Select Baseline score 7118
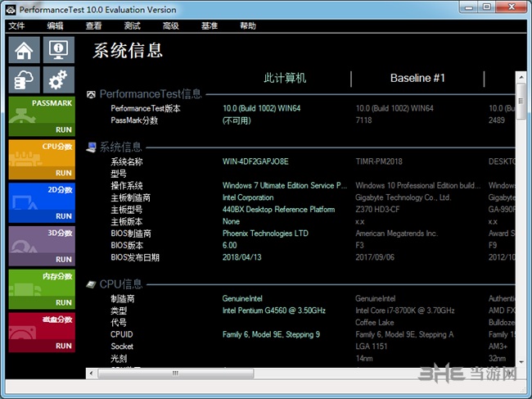The height and width of the screenshot is (399, 532). 363,120
